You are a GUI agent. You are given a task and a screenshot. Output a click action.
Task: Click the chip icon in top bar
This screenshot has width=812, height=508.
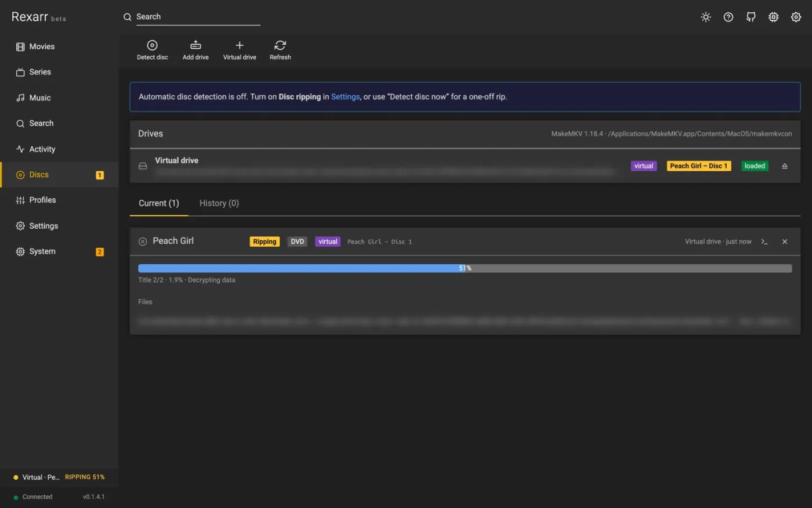(x=774, y=17)
